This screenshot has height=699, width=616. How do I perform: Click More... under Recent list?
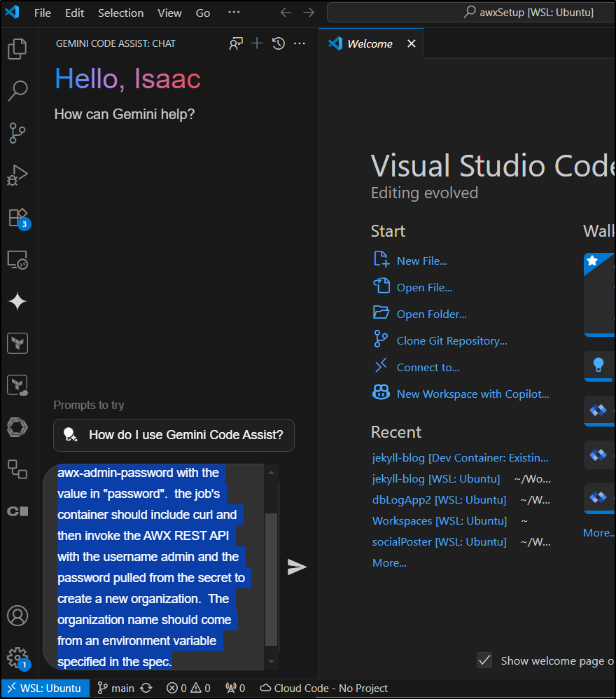389,563
